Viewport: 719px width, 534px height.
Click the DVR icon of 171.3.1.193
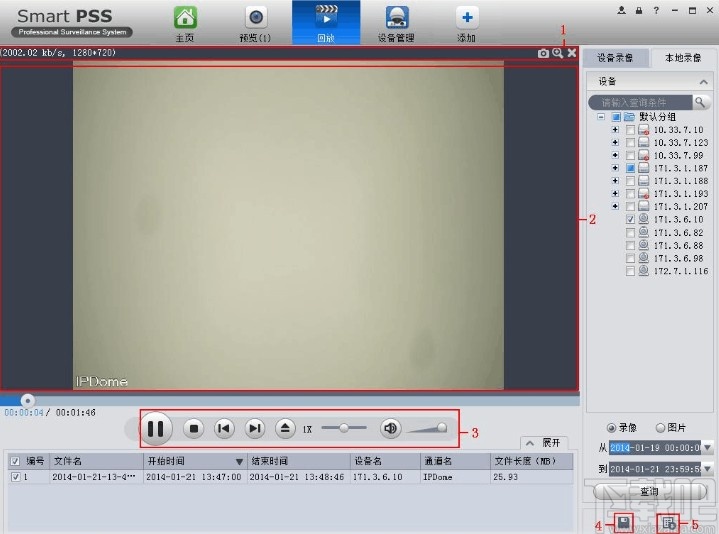[644, 193]
